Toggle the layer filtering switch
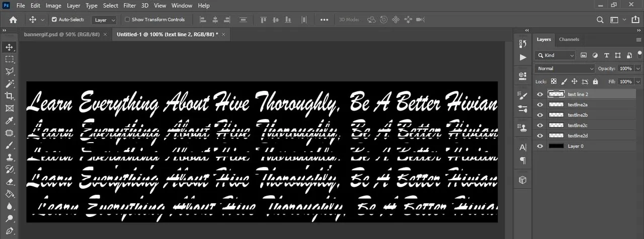 pos(639,55)
